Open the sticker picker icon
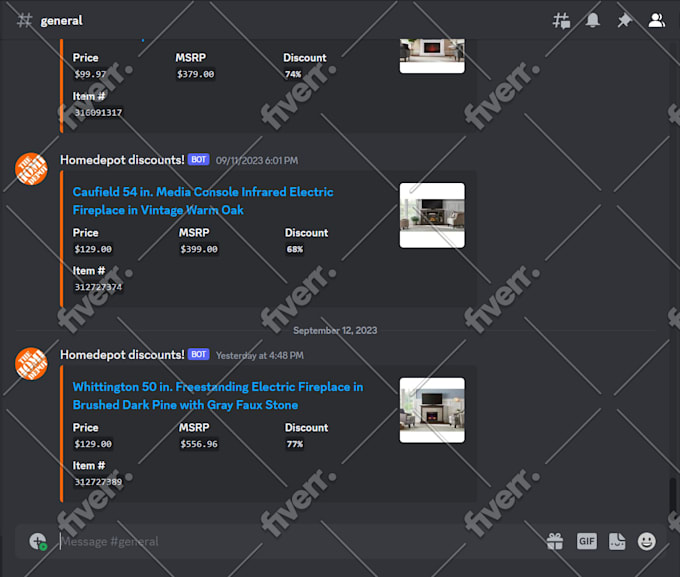Viewport: 680px width, 577px height. coord(617,541)
